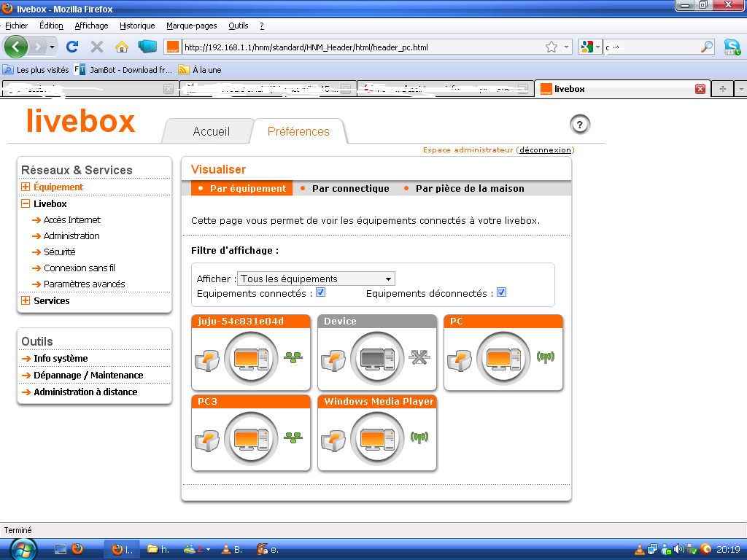Click the Skype icon in the toolbar
Image resolution: width=747 pixels, height=560 pixels.
pyautogui.click(x=732, y=47)
